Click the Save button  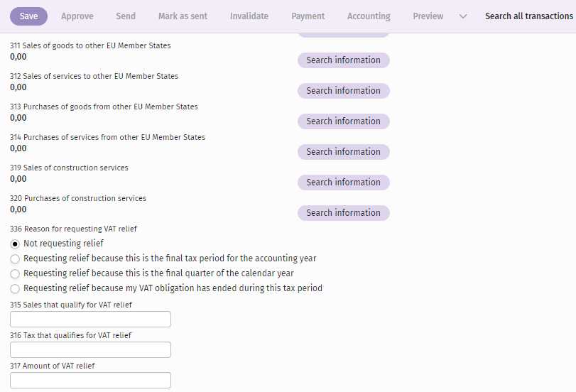tap(28, 16)
